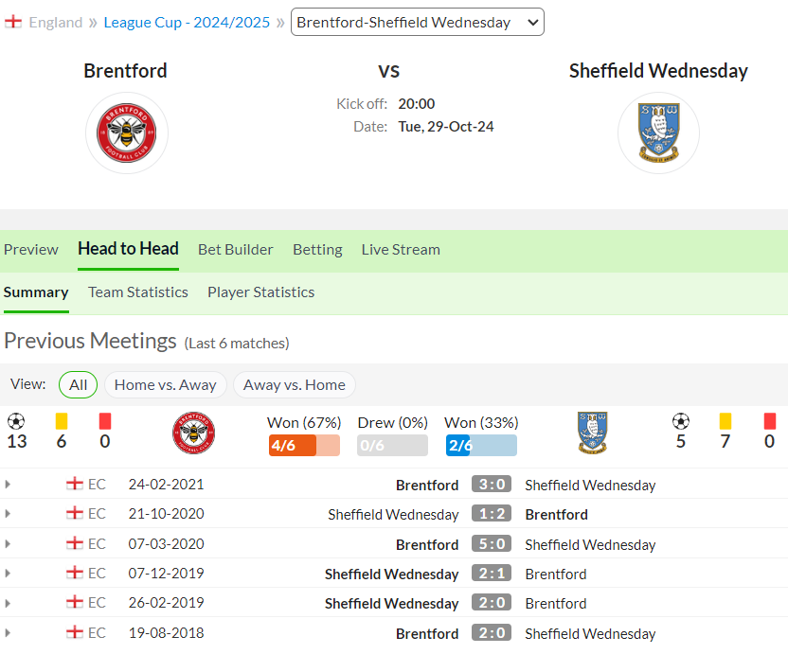Open the Live Stream tab

401,250
